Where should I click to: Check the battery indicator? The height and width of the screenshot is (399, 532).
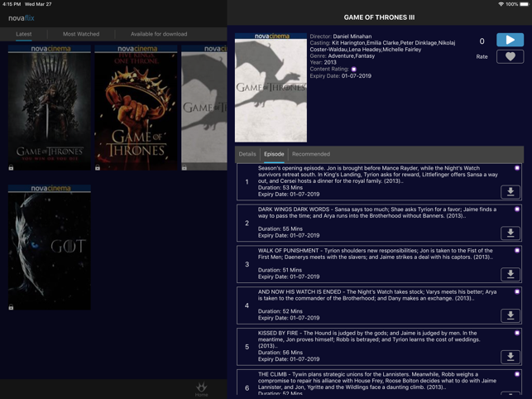525,4
